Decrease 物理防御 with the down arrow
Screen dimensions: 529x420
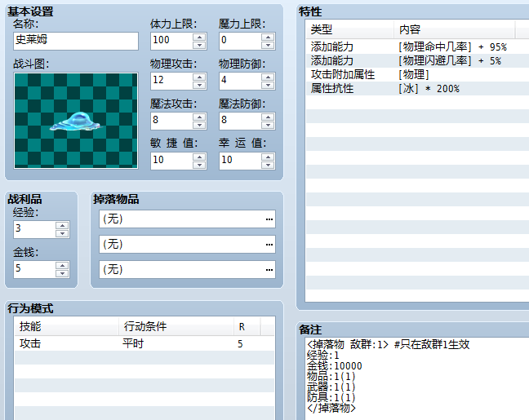coord(268,85)
